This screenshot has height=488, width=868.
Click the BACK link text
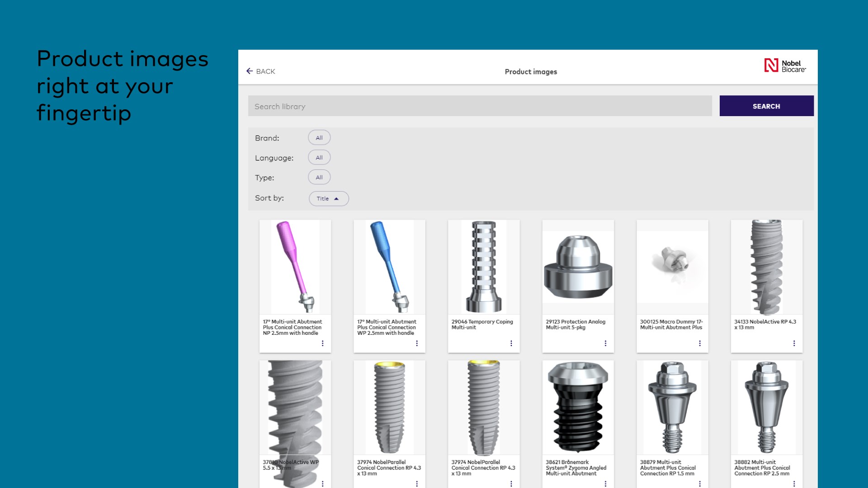(265, 71)
